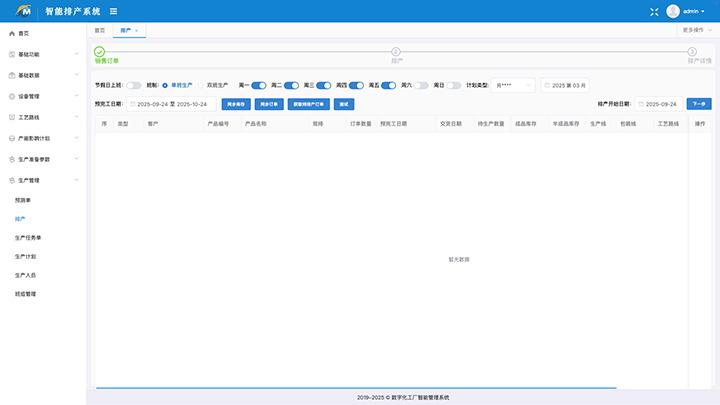This screenshot has width=720, height=405.
Task: Enable the 周六 switch
Action: click(421, 86)
